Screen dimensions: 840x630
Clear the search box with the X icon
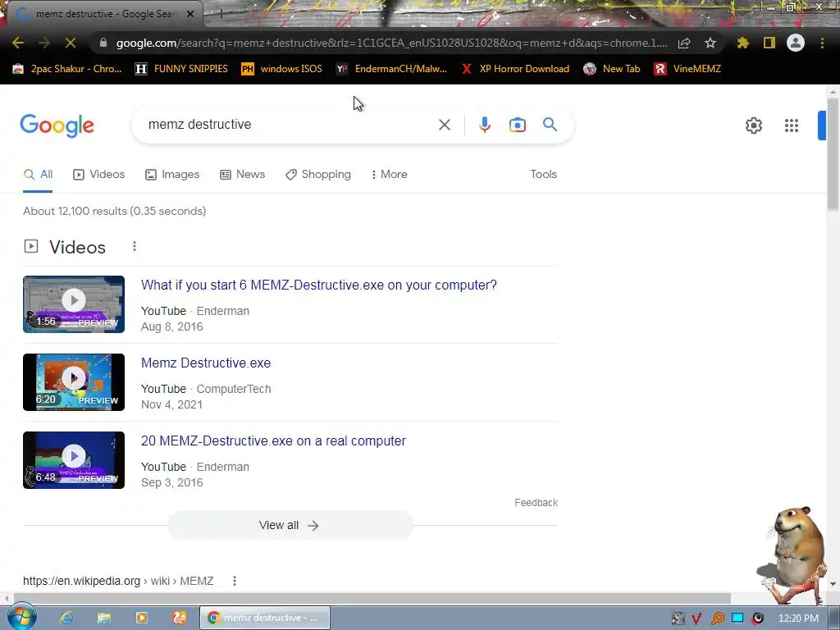444,125
